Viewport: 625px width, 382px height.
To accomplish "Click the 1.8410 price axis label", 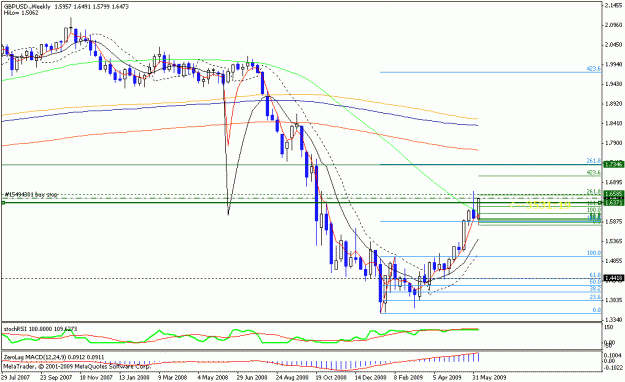I will click(613, 123).
